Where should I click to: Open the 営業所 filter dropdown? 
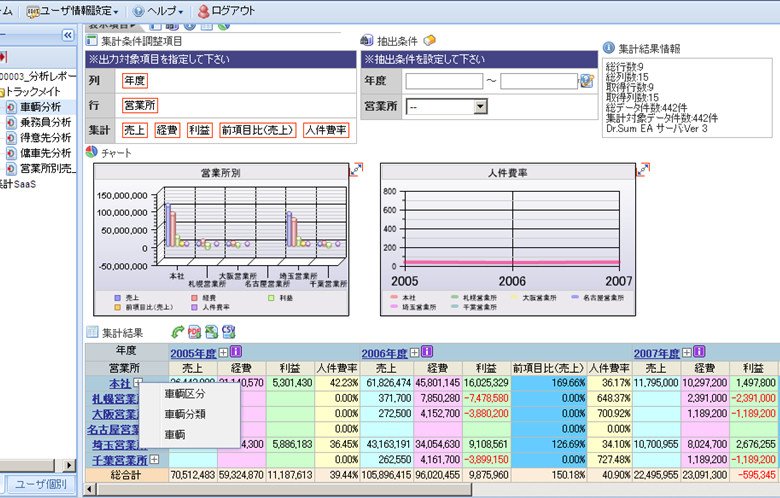(x=480, y=106)
